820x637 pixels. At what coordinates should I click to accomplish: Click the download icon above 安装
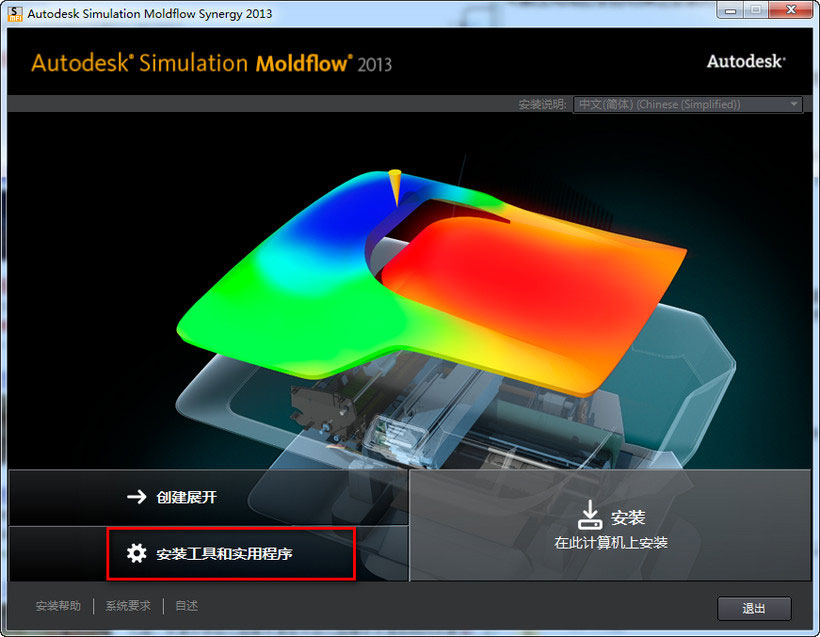589,515
